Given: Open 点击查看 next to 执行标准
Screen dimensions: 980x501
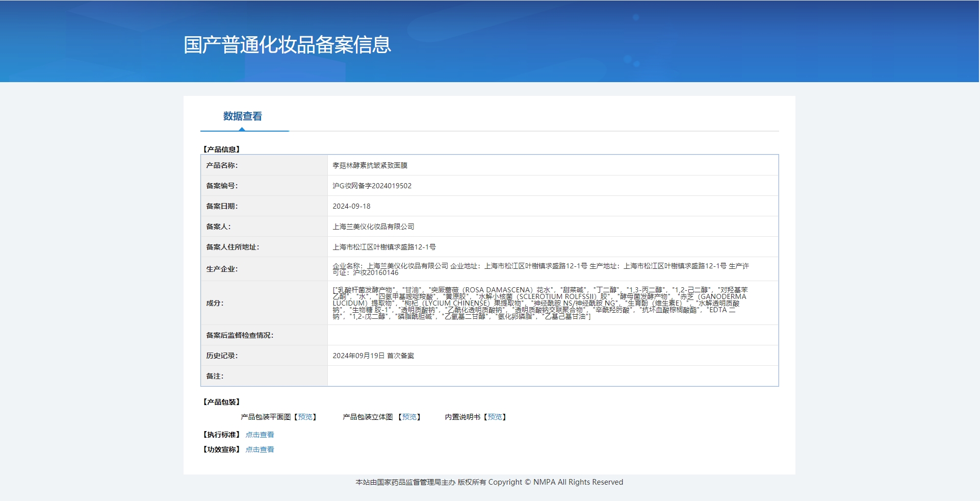Looking at the screenshot, I should 260,435.
